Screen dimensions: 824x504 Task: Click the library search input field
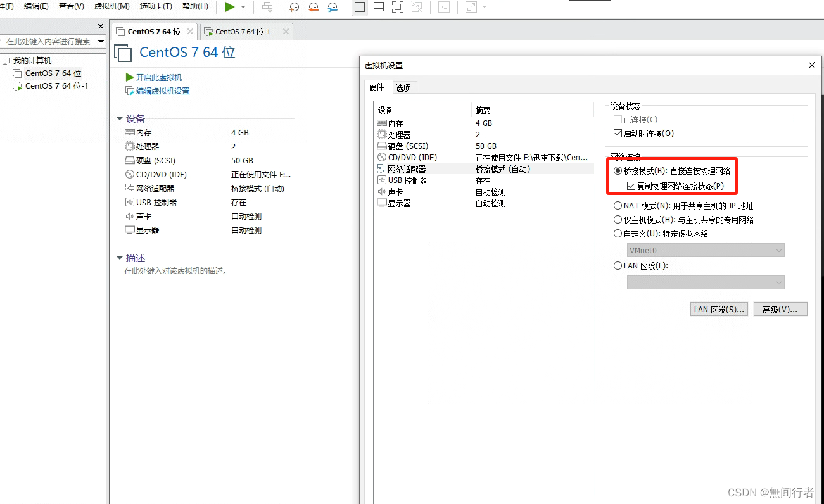tap(48, 41)
